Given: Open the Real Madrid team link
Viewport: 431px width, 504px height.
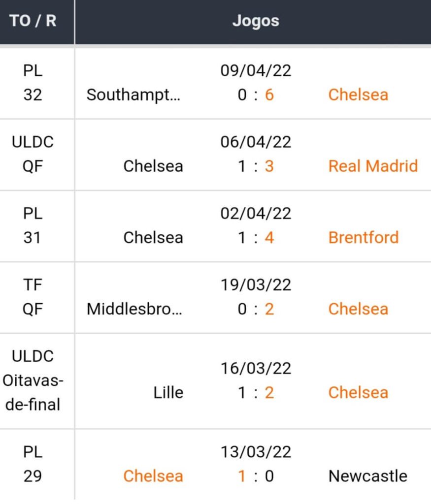Looking at the screenshot, I should [373, 166].
